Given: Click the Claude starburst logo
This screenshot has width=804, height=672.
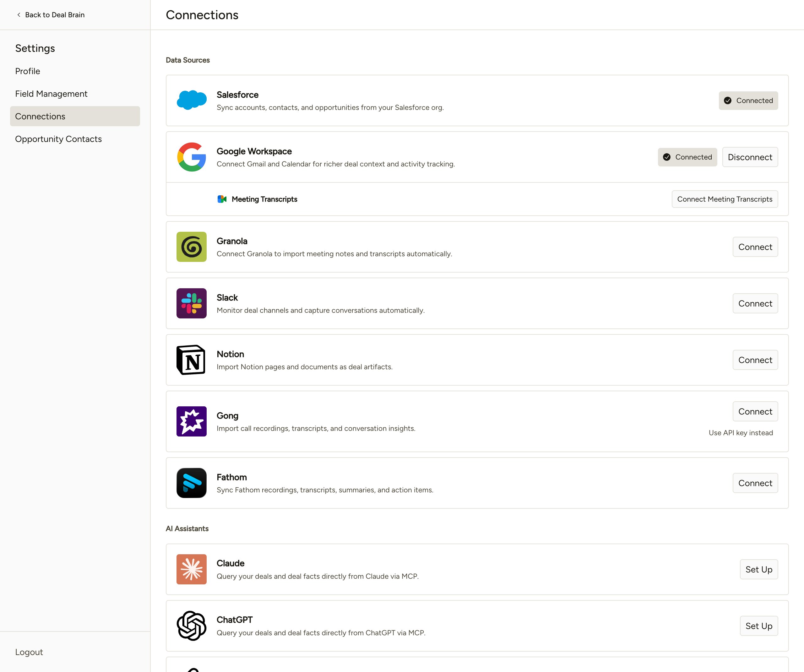Looking at the screenshot, I should pyautogui.click(x=192, y=569).
